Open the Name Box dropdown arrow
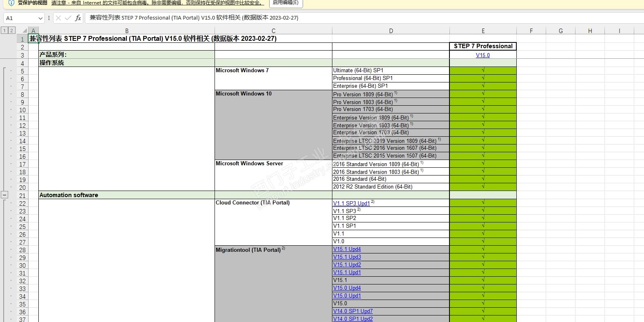 pos(40,18)
